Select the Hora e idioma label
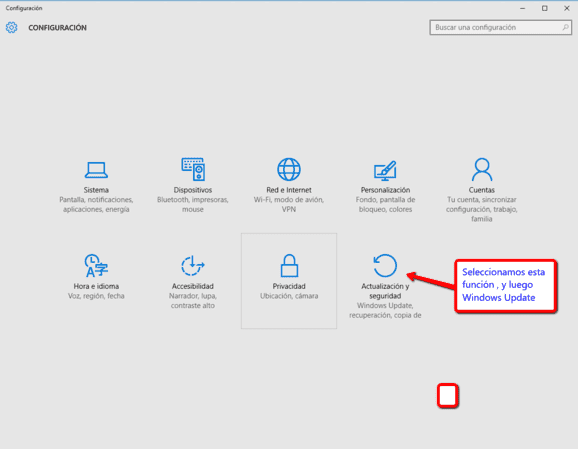Viewport: 578px width, 449px height. tap(96, 286)
